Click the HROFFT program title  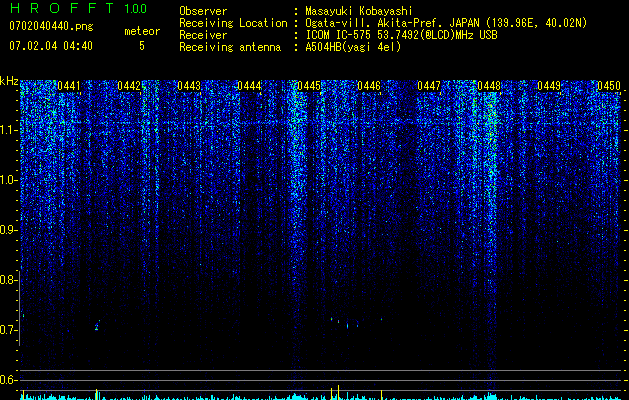tap(61, 8)
